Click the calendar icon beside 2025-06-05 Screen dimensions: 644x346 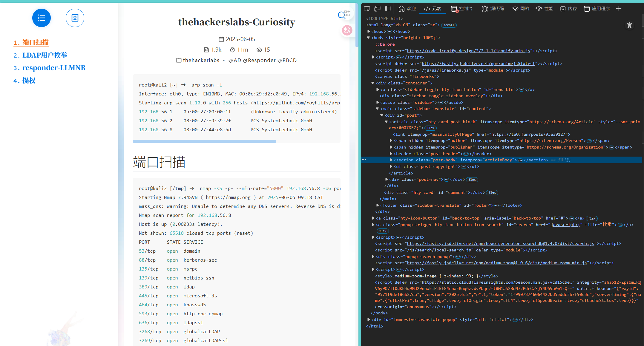pyautogui.click(x=221, y=39)
